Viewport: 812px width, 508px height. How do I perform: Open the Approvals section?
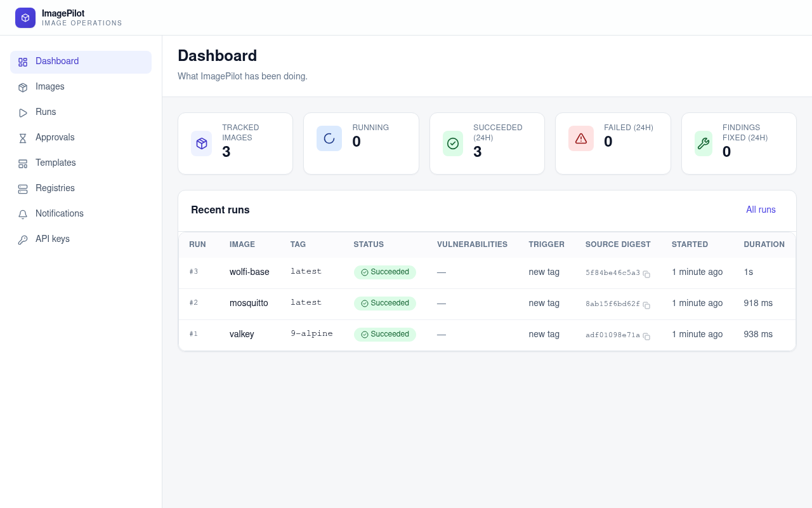click(81, 138)
